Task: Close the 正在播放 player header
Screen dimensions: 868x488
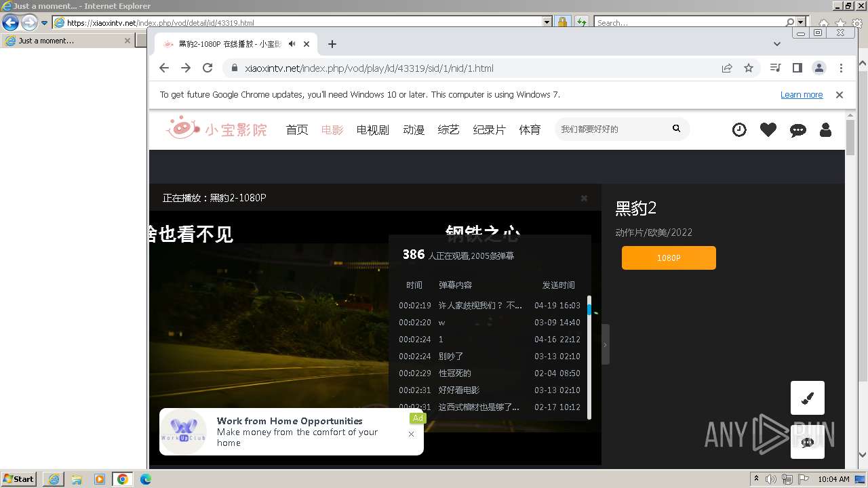Action: [x=584, y=198]
